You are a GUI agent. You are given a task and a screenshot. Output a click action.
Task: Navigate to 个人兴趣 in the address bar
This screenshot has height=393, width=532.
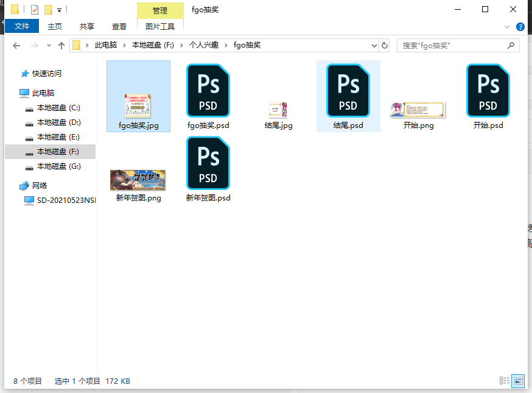[204, 45]
